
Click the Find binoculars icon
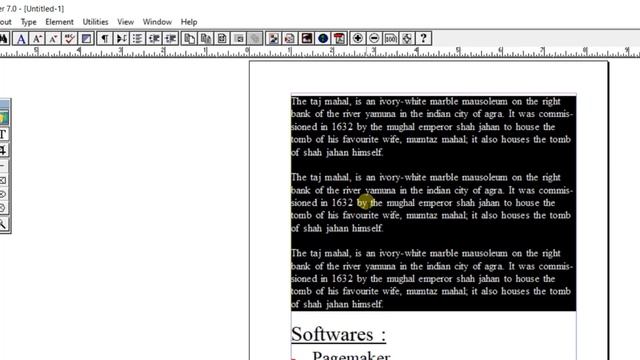(4, 38)
